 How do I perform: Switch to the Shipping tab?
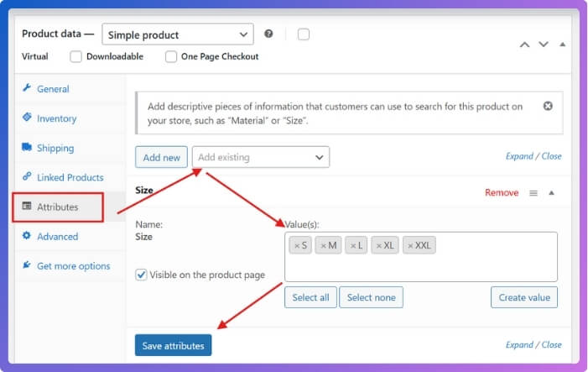pyautogui.click(x=55, y=149)
